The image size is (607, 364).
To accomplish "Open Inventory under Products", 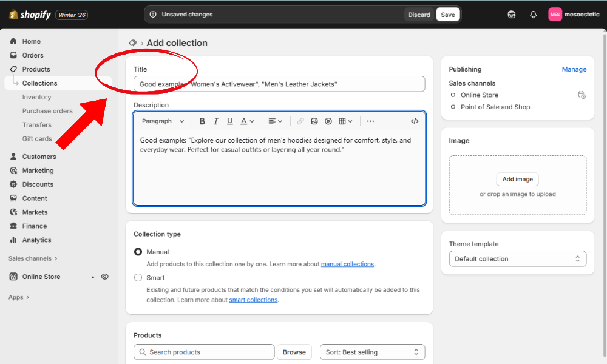I will tap(36, 97).
